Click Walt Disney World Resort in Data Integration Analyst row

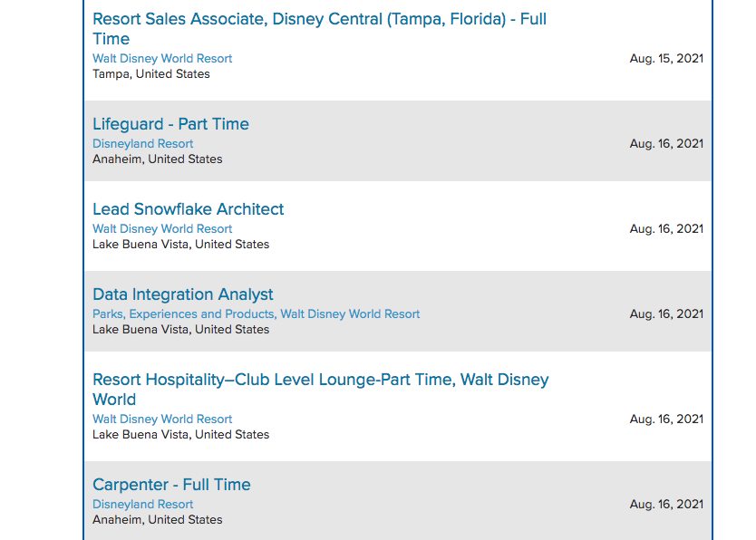350,314
